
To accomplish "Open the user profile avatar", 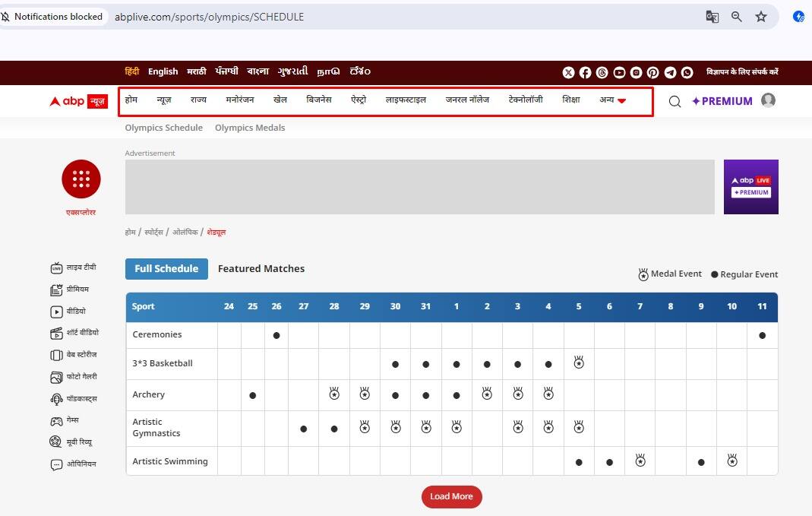I will point(768,100).
